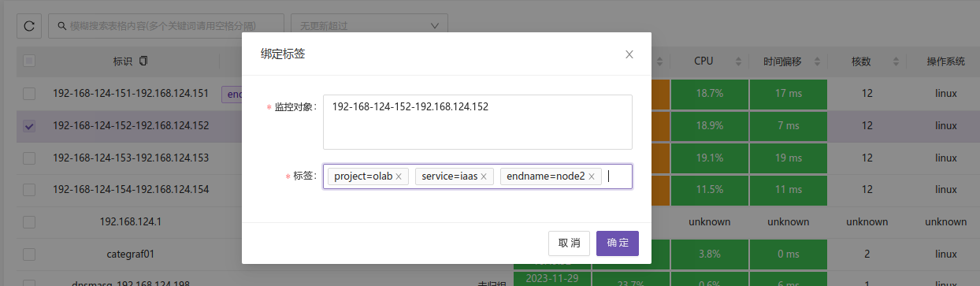Click identifier 192-168-124-151-192.168.124.151
Image resolution: width=980 pixels, height=286 pixels.
point(131,94)
